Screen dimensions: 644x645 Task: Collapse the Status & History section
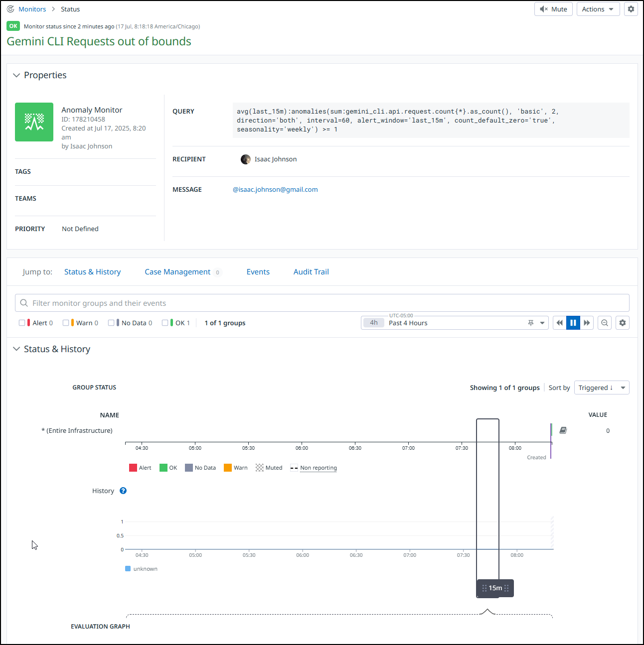coord(16,349)
